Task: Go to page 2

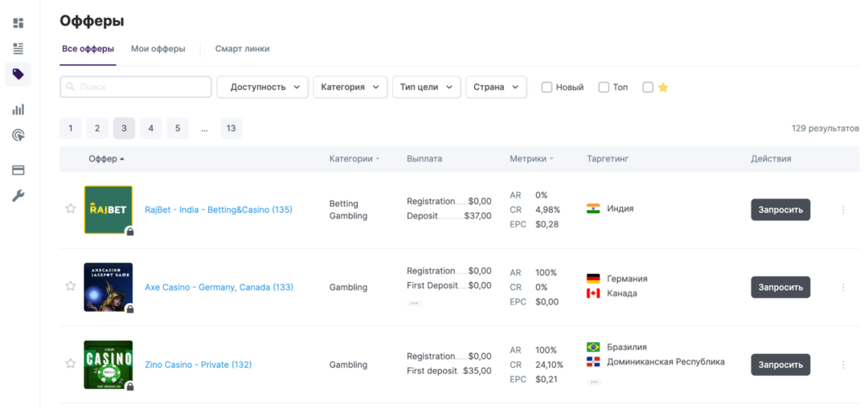Action: tap(97, 129)
